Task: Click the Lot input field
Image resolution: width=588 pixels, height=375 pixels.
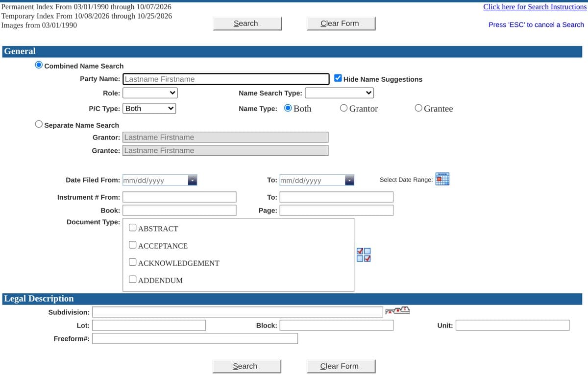Action: click(x=149, y=325)
